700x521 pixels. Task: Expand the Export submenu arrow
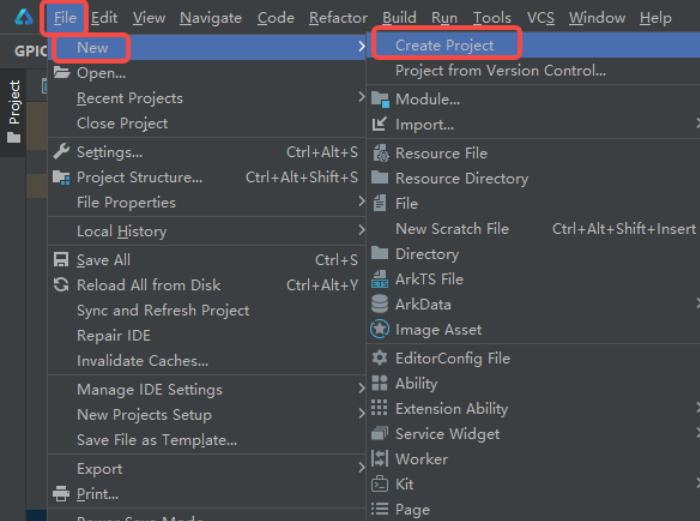point(361,468)
